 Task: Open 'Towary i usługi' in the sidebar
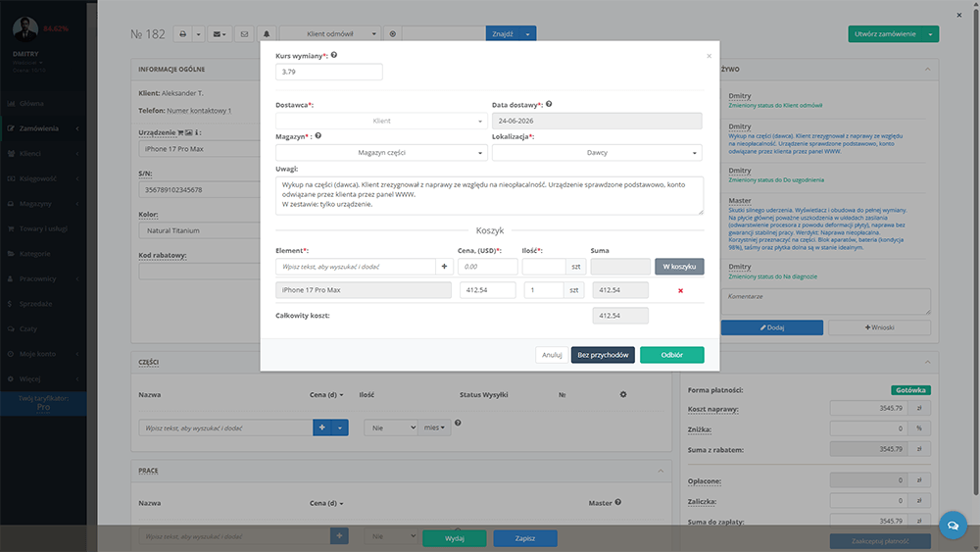click(43, 228)
